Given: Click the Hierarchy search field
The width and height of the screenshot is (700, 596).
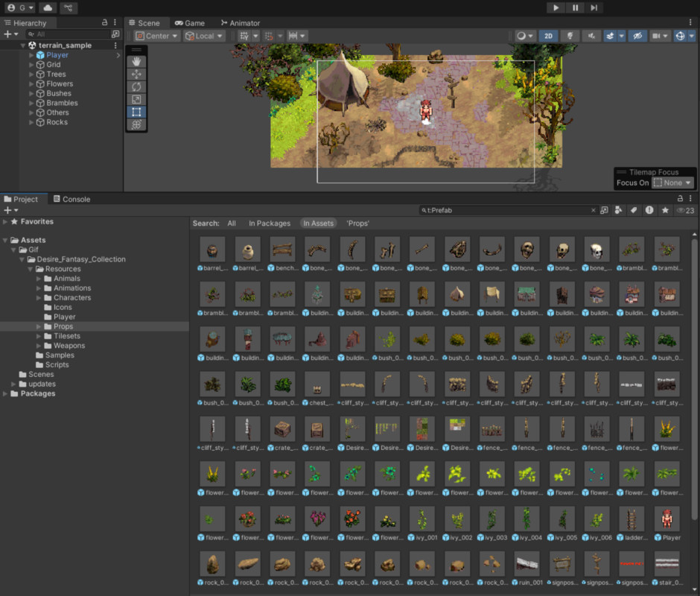Looking at the screenshot, I should coord(69,34).
